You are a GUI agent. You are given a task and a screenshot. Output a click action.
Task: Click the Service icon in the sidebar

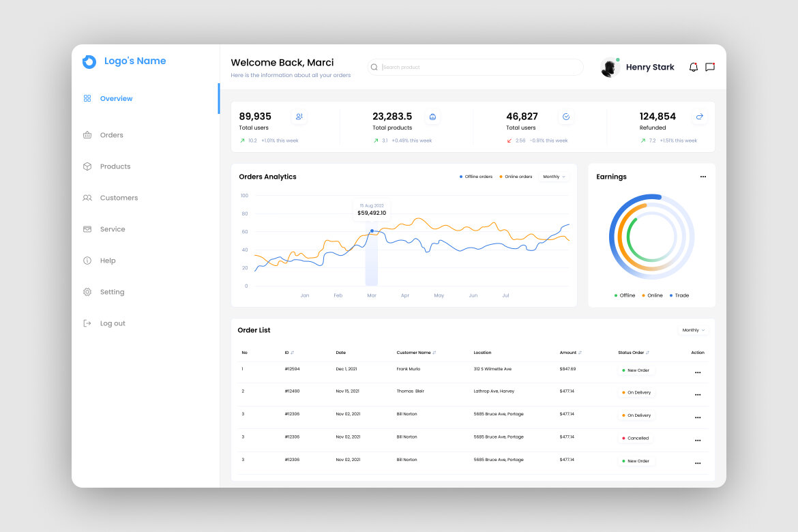point(87,229)
